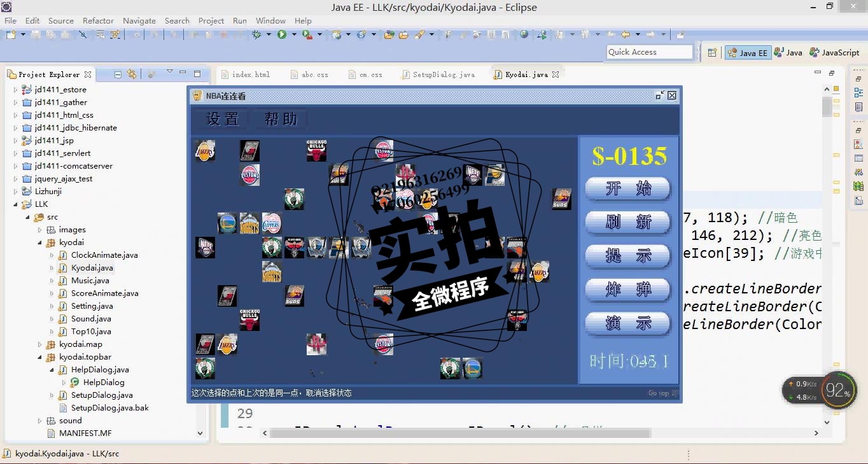Open the Run configurations dropdown arrow

[294, 35]
